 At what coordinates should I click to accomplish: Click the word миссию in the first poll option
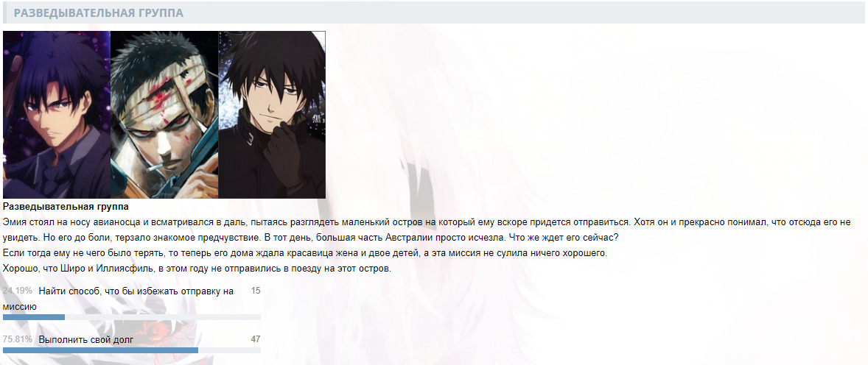[20, 307]
